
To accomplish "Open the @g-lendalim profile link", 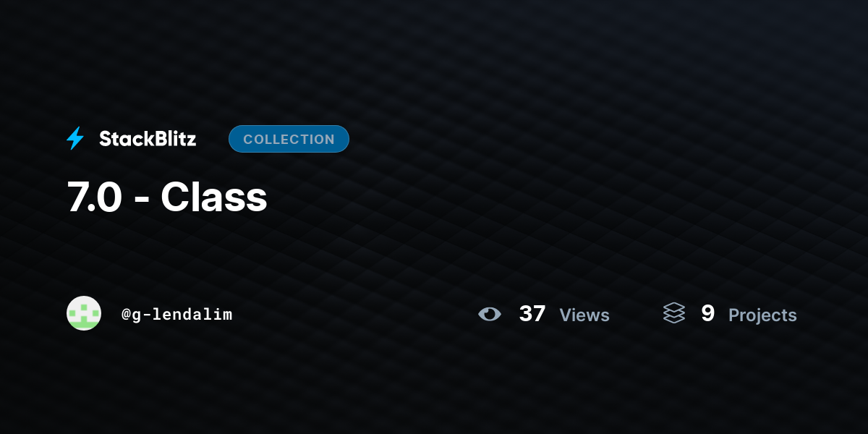I will pyautogui.click(x=177, y=314).
